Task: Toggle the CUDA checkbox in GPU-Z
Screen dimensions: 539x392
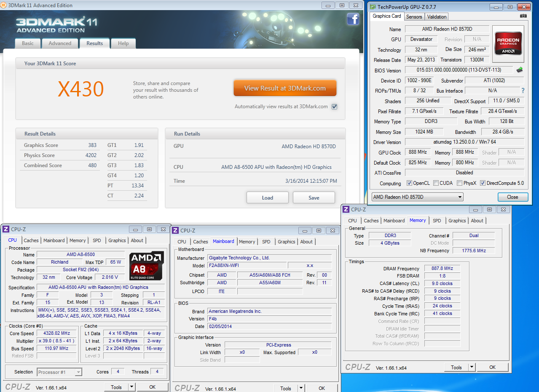Action: pos(436,183)
